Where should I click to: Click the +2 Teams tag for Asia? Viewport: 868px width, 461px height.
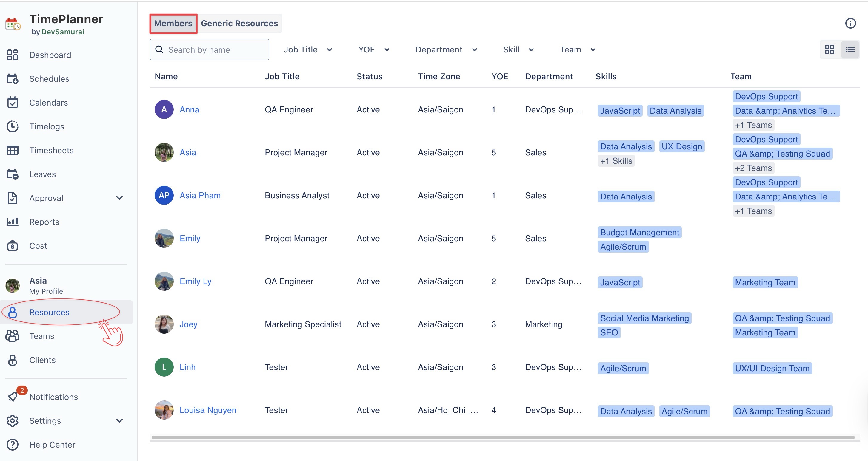tap(753, 168)
